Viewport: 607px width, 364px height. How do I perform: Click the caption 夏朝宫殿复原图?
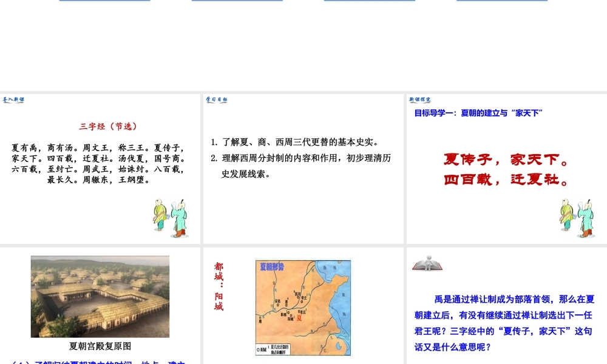tap(100, 346)
